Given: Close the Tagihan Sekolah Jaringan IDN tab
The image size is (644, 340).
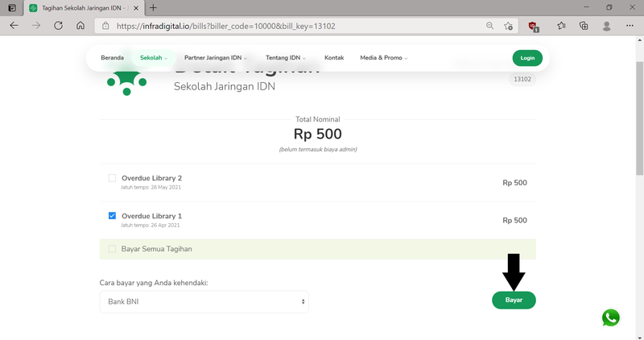Looking at the screenshot, I should [x=136, y=8].
